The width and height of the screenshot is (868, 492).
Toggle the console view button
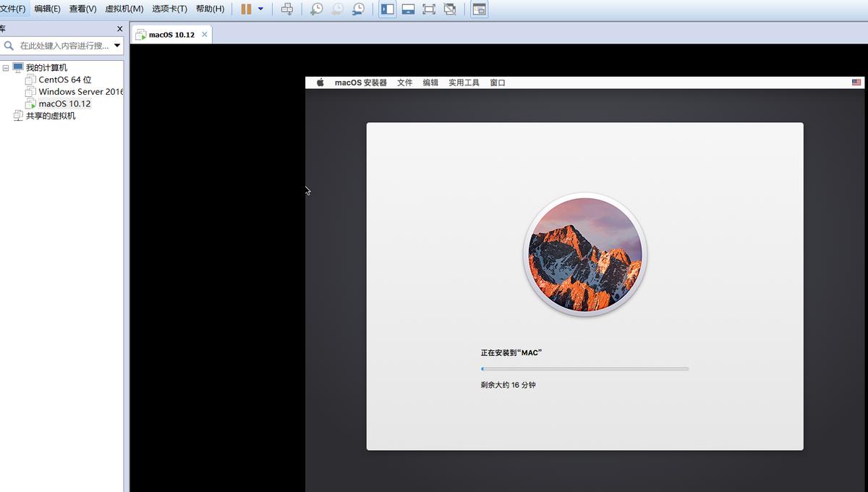(478, 8)
